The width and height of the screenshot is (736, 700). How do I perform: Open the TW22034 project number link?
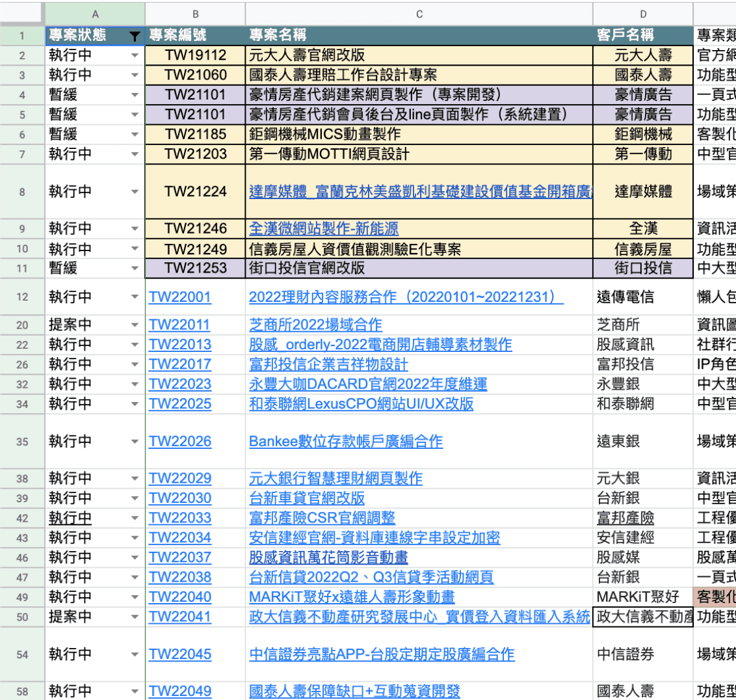pyautogui.click(x=180, y=538)
